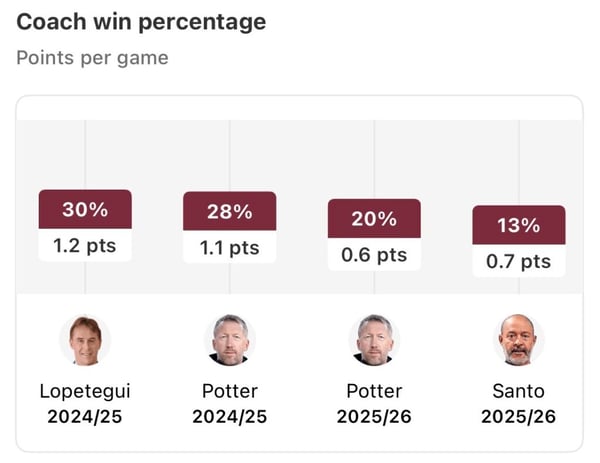
Task: Click the 0.6 pts value label
Action: 374,255
